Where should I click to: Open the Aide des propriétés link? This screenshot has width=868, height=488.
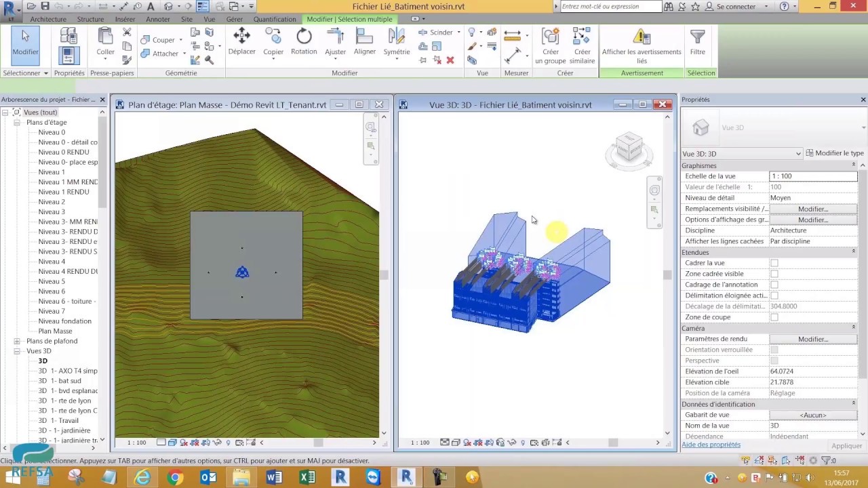[711, 445]
